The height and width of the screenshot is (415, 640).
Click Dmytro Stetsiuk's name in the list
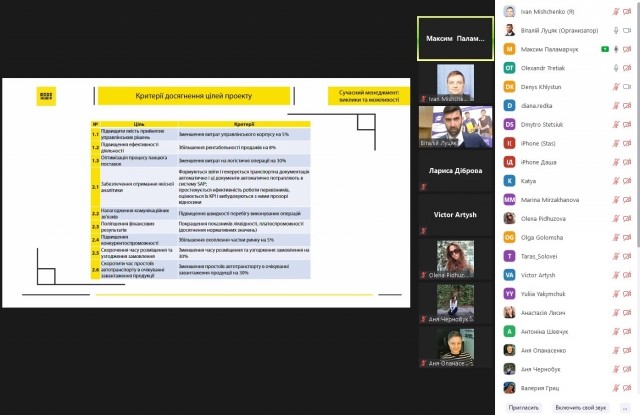click(542, 124)
